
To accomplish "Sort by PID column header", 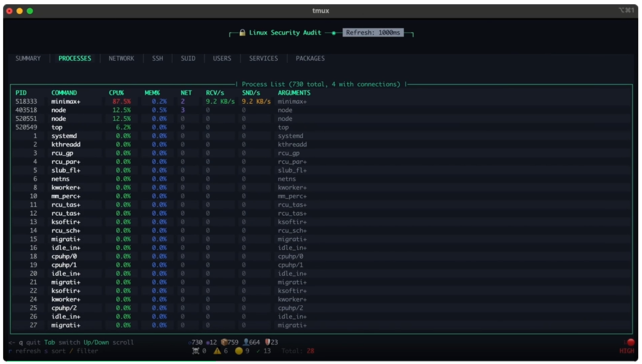I will pyautogui.click(x=21, y=93).
